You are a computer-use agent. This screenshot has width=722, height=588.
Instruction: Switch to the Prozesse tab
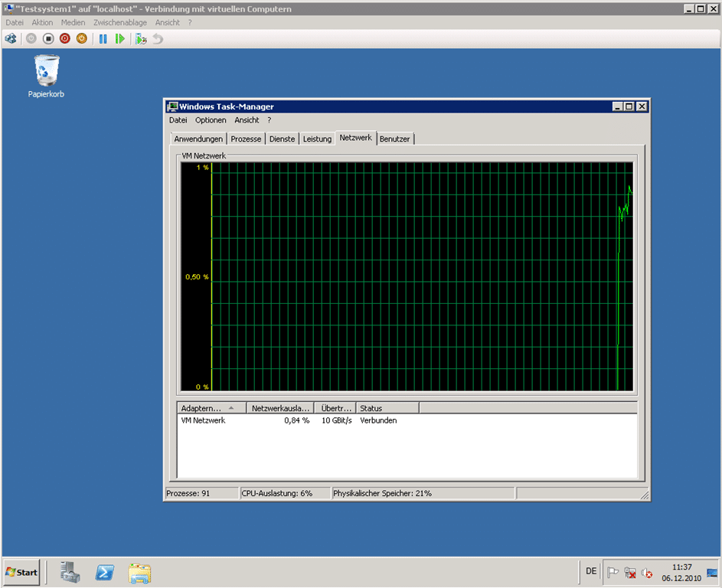(246, 139)
